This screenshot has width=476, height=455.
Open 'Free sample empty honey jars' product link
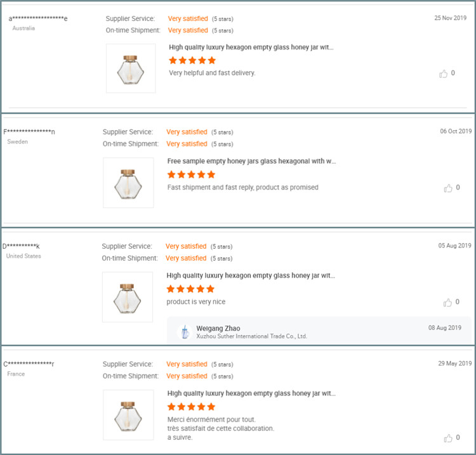pyautogui.click(x=251, y=161)
